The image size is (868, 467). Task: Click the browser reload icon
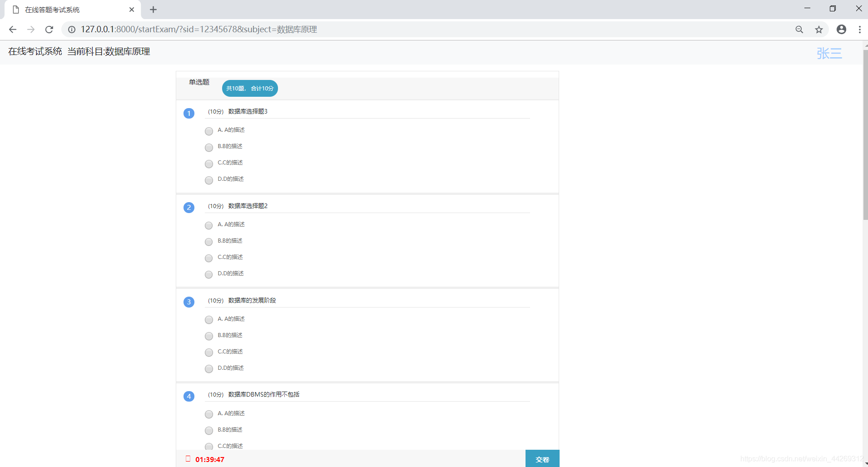click(x=49, y=29)
